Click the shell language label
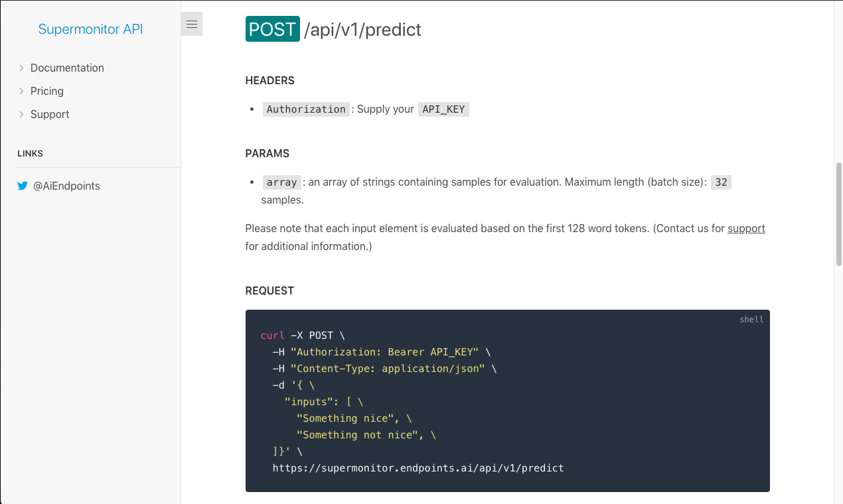Screen dimensions: 843x504 click(751, 320)
